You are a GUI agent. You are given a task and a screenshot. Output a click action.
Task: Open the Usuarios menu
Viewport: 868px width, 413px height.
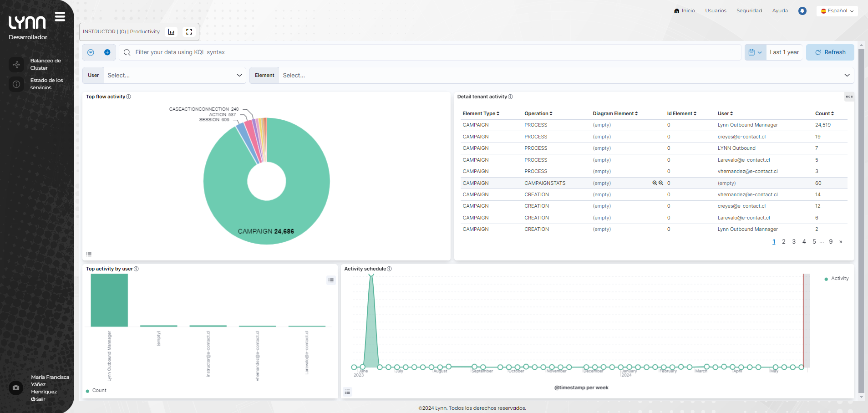[716, 11]
